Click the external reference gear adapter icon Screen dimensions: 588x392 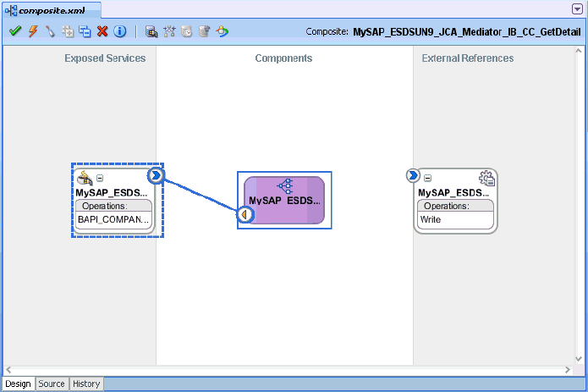(x=486, y=178)
